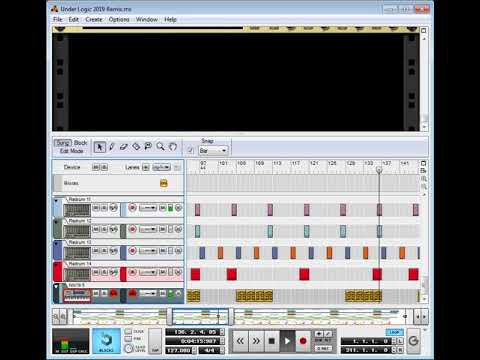
Task: Open the Options menu
Action: pos(119,19)
